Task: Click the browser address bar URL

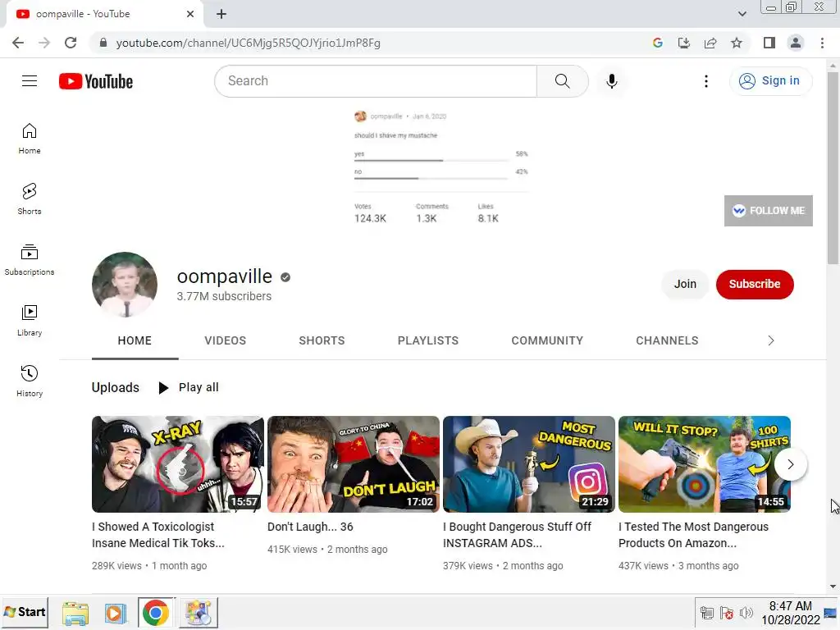Action: pos(248,43)
